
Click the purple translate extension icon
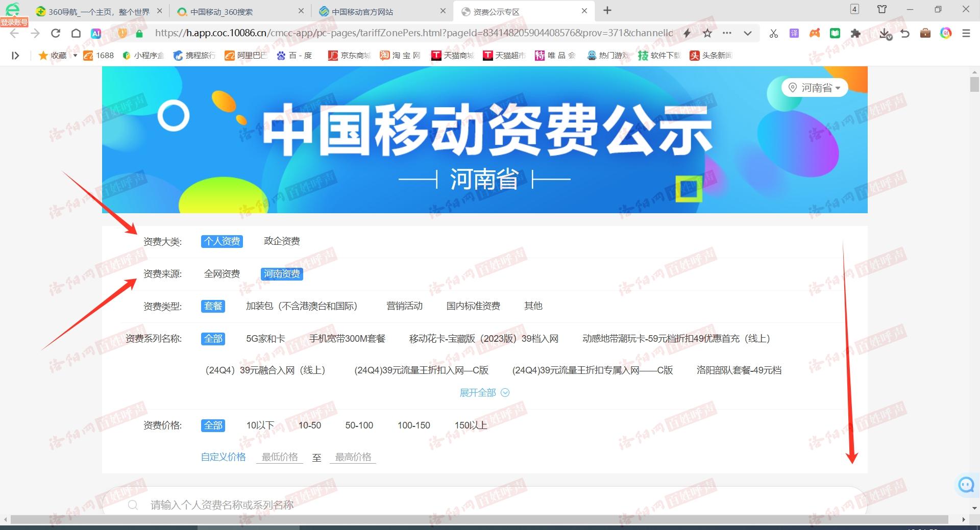click(x=794, y=33)
